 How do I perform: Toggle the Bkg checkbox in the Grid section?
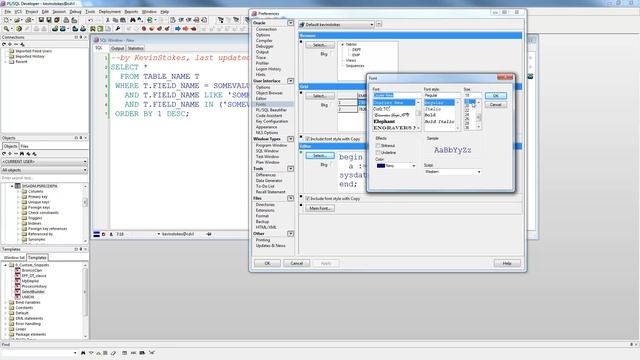click(x=332, y=105)
